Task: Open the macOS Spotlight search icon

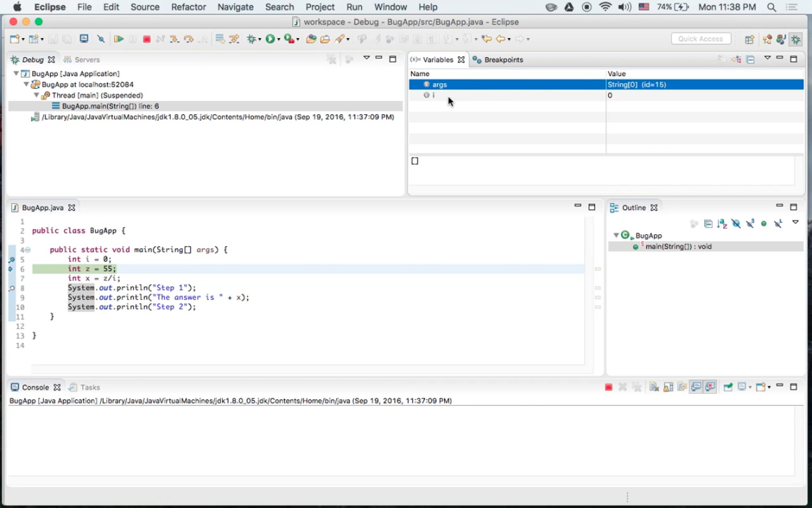Action: [771, 7]
